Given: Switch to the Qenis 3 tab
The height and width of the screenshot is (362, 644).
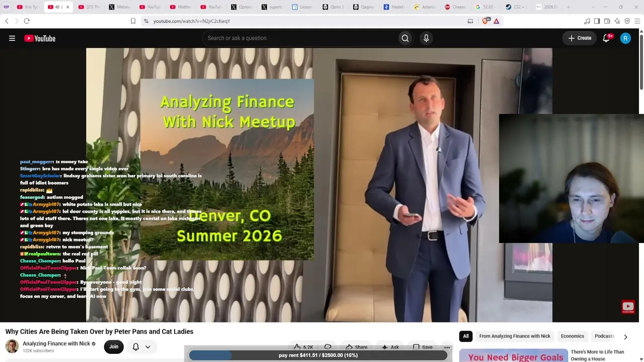Looking at the screenshot, I should (x=333, y=7).
